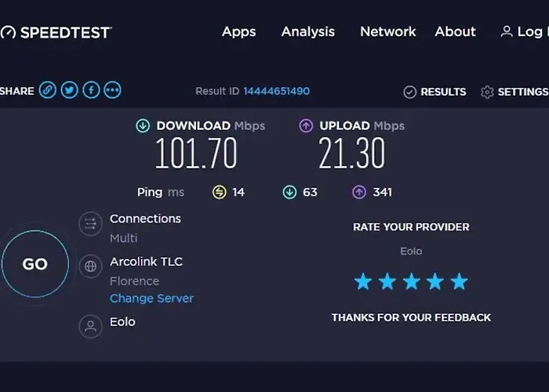Click the download arrow icon

coord(143,125)
